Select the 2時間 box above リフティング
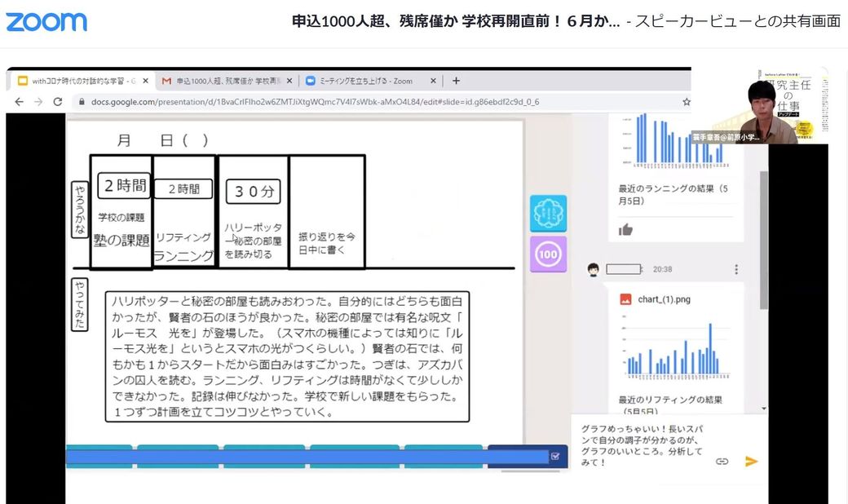Screen dimensions: 848x504 [x=184, y=188]
